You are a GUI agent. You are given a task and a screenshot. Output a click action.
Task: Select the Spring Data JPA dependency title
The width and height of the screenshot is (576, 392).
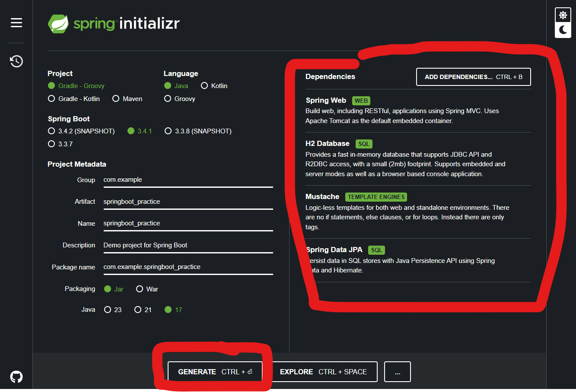tap(334, 250)
